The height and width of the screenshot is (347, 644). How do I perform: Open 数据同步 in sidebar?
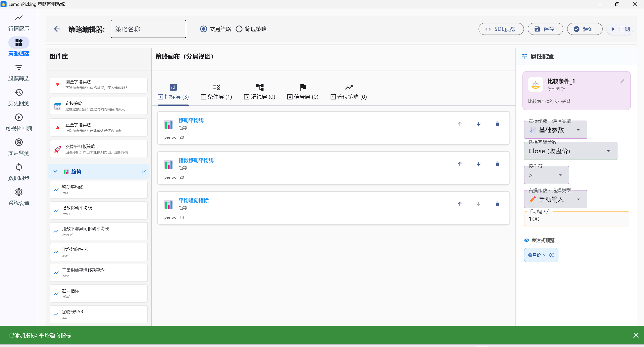[19, 172]
